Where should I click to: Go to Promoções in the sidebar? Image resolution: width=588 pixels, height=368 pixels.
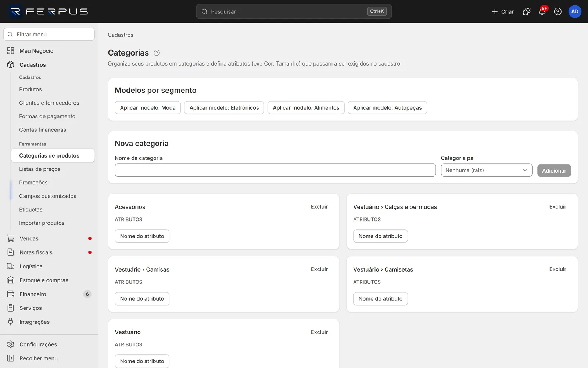pos(33,183)
